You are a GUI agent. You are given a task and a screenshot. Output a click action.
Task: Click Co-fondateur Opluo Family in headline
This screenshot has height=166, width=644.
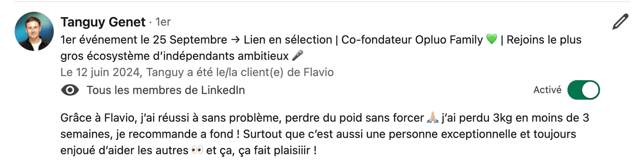pyautogui.click(x=412, y=40)
